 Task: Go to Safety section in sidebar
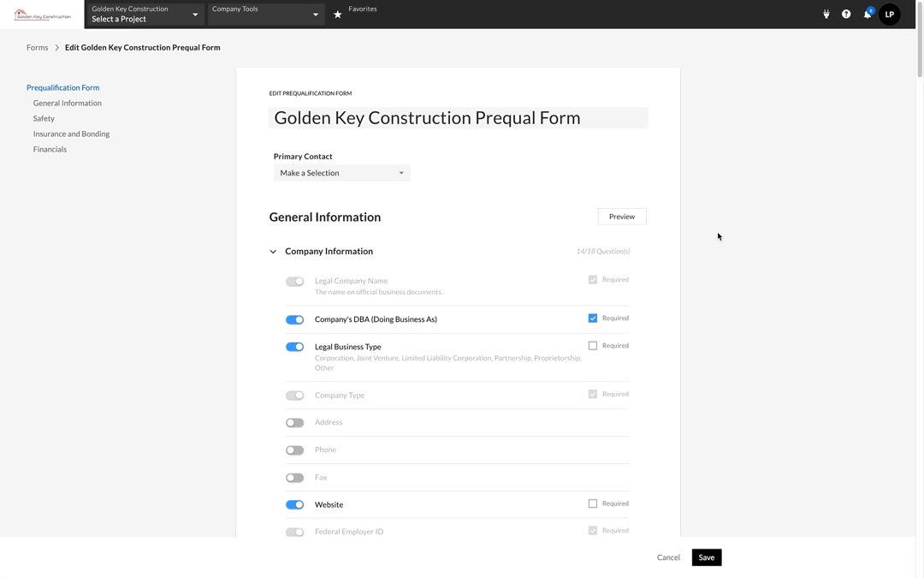(x=44, y=119)
